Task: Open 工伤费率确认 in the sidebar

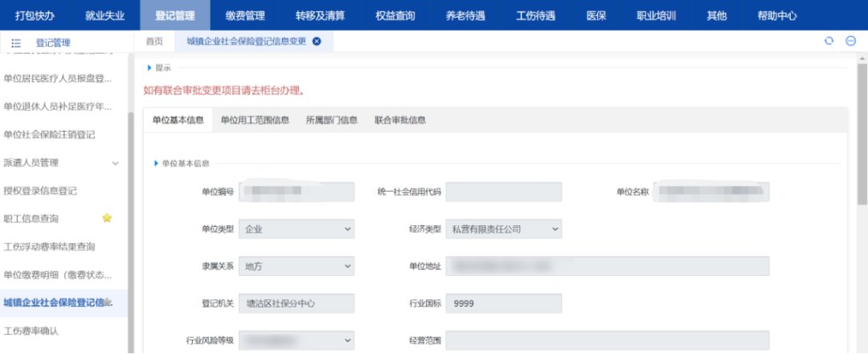Action: coord(31,331)
